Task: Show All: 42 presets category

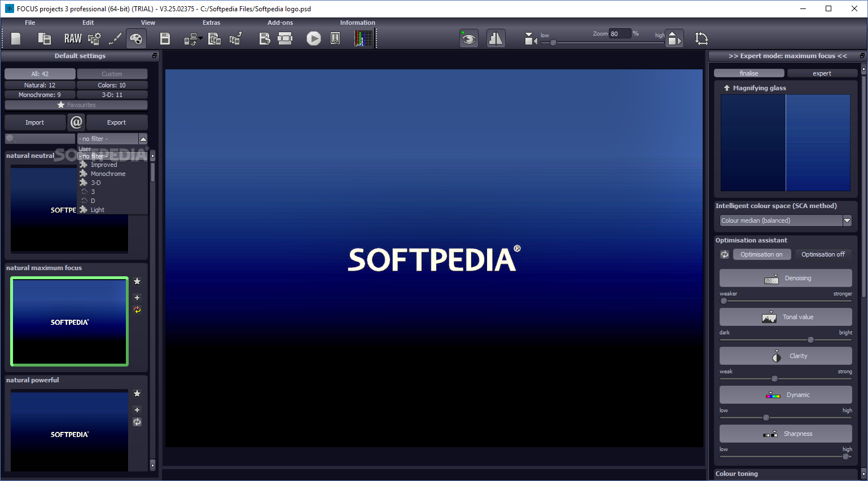Action: click(40, 74)
